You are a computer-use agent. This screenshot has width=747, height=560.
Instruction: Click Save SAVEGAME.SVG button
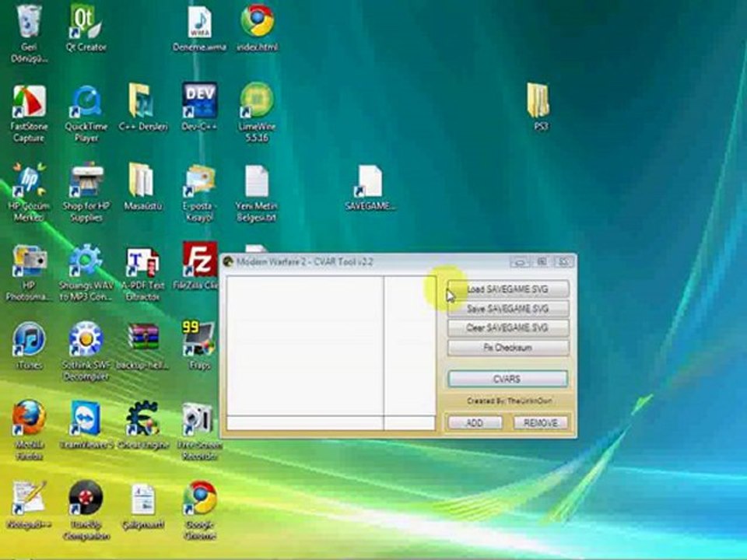click(x=508, y=309)
